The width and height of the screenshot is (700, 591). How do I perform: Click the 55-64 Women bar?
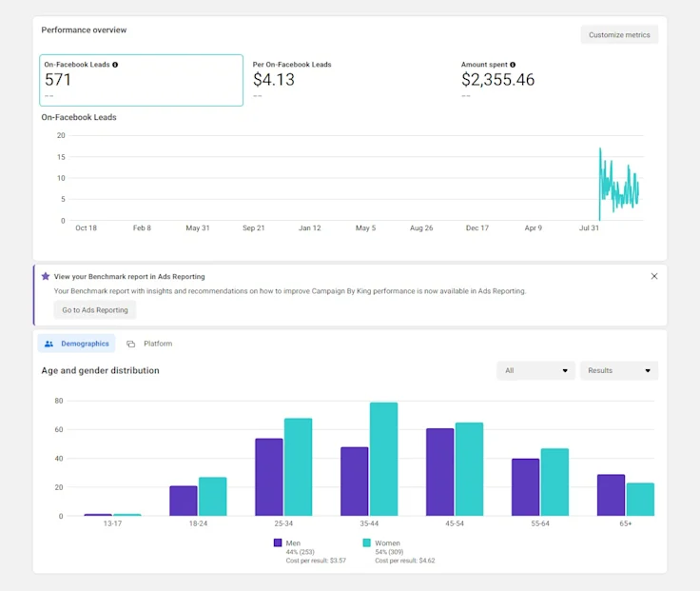tap(554, 483)
